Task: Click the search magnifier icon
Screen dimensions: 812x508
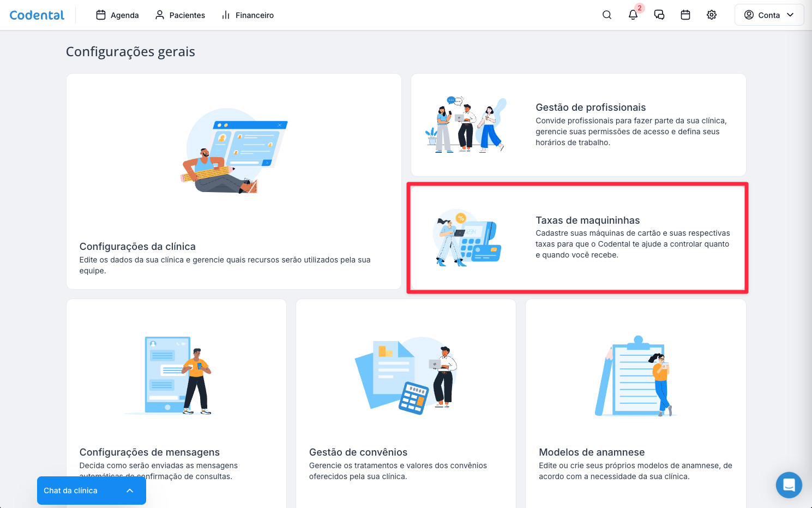Action: (607, 15)
